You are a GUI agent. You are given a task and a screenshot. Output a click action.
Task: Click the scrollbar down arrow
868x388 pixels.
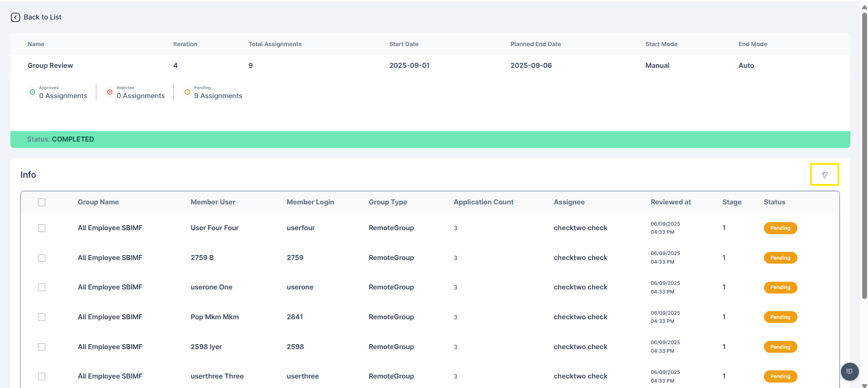(x=864, y=385)
